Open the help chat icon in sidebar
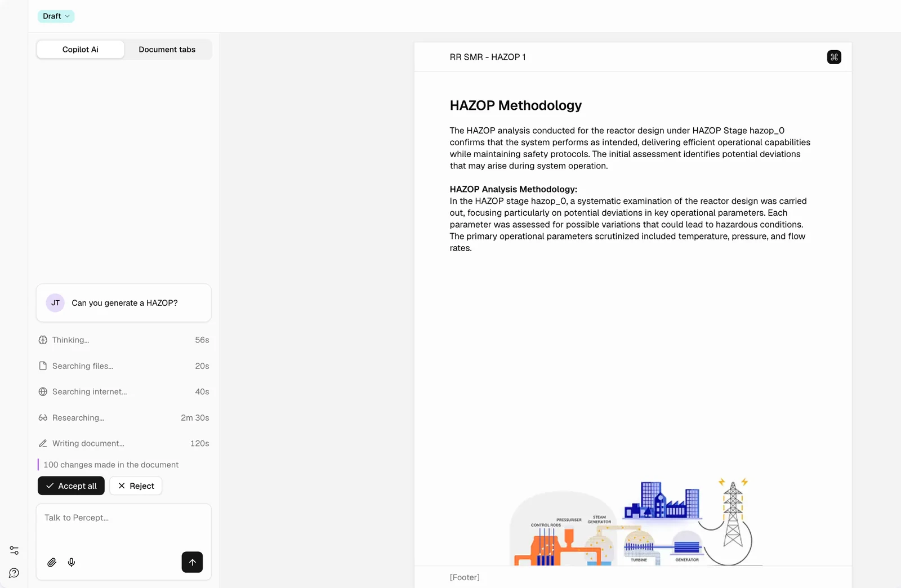 [14, 573]
